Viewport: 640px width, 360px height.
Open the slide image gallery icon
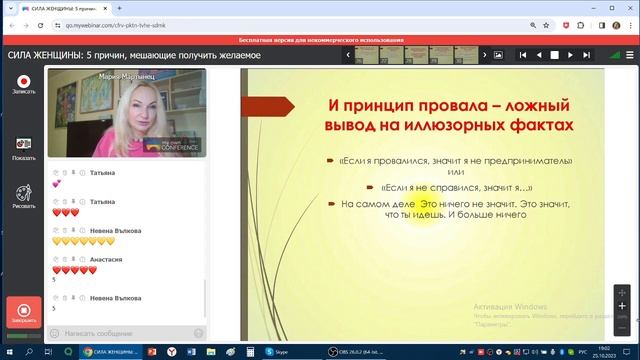click(x=498, y=55)
